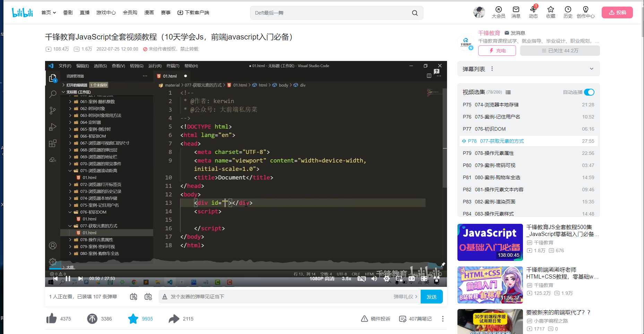Open the 动态 feed icon

[533, 12]
